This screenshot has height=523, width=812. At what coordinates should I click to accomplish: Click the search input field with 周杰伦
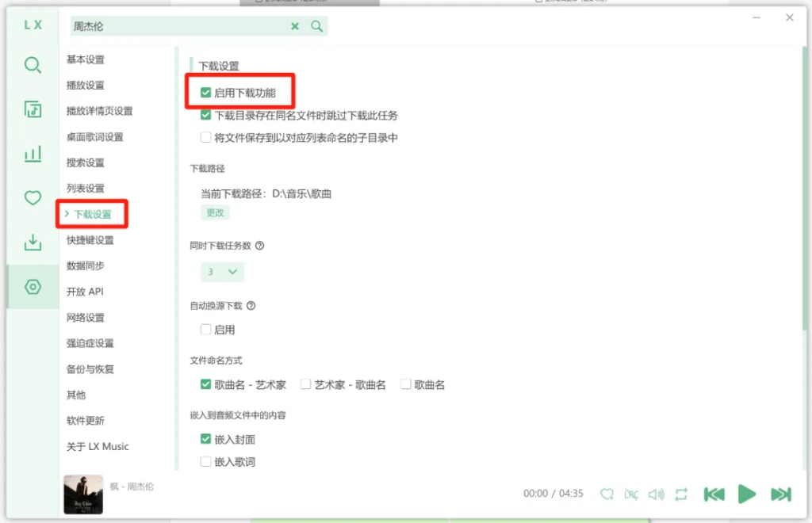(x=178, y=26)
